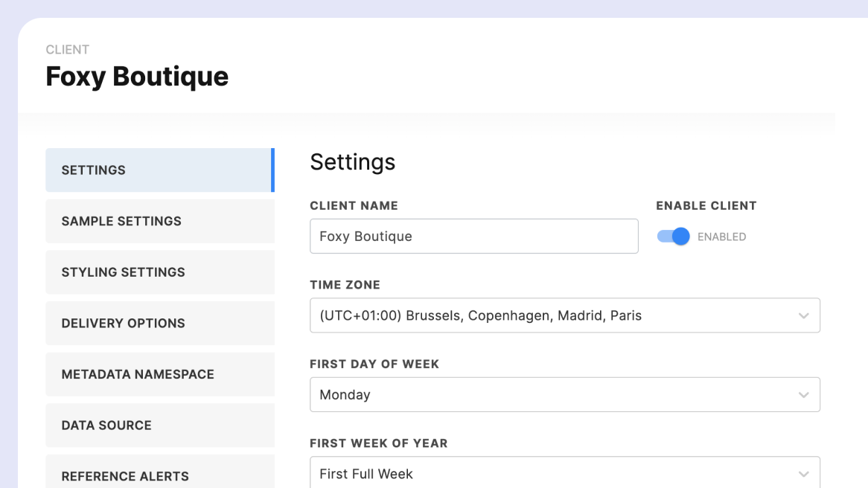Click the Client Name text field
868x488 pixels.
click(473, 237)
